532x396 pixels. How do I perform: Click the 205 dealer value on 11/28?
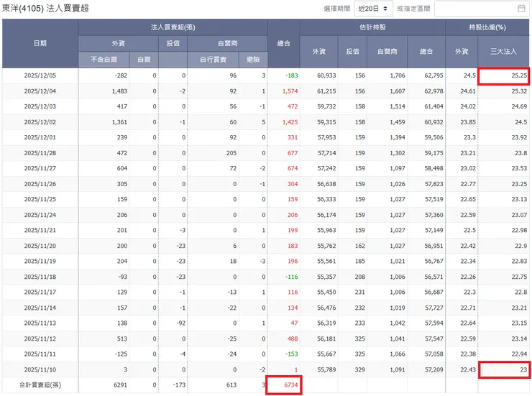pyautogui.click(x=231, y=153)
